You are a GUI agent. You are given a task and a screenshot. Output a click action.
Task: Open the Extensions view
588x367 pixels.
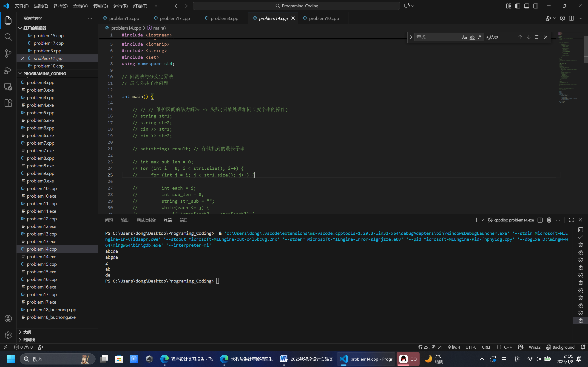[x=8, y=103]
